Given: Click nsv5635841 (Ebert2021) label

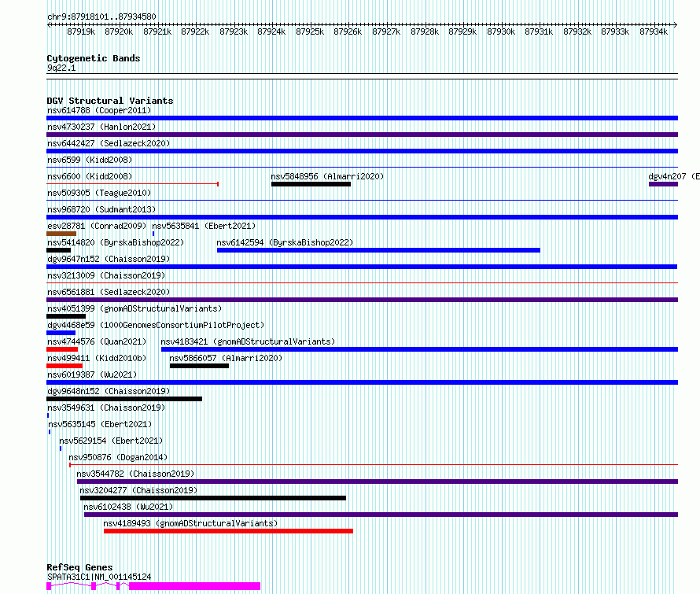Looking at the screenshot, I should tap(204, 226).
